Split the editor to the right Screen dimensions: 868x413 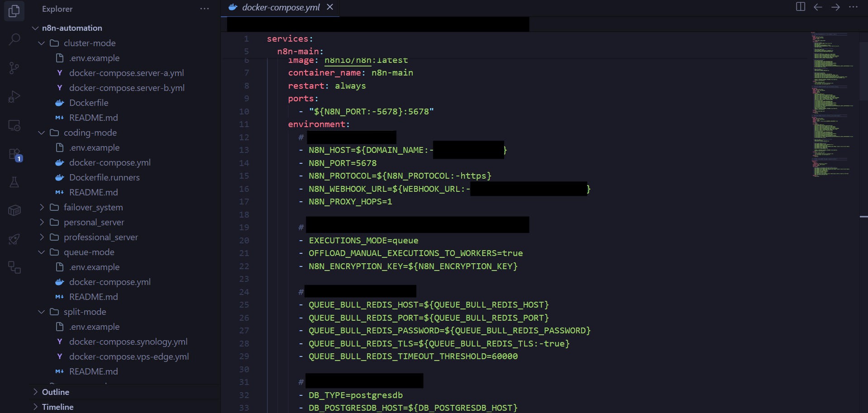click(800, 7)
